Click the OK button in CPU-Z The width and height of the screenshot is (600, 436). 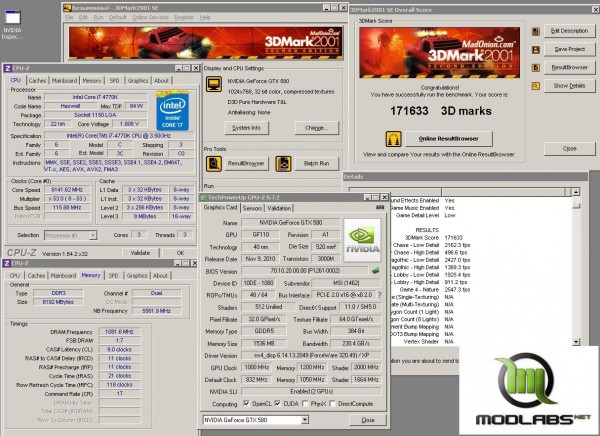click(180, 253)
